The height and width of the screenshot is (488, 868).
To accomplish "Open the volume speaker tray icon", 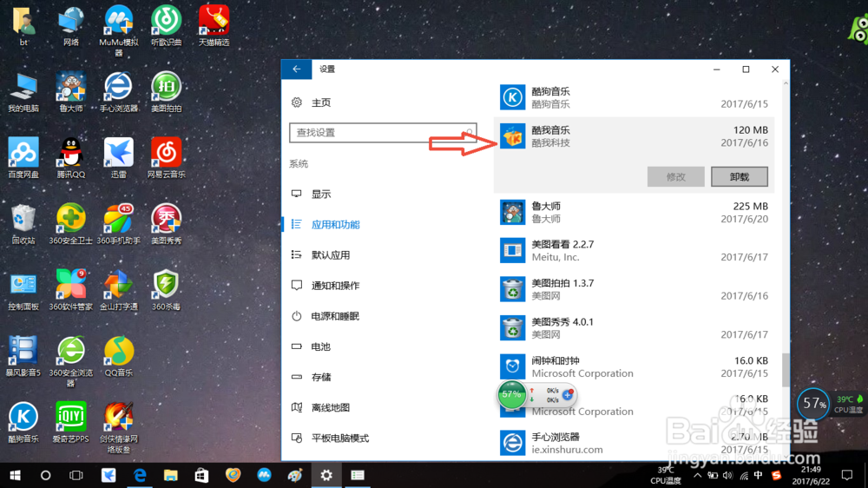I will click(x=727, y=475).
